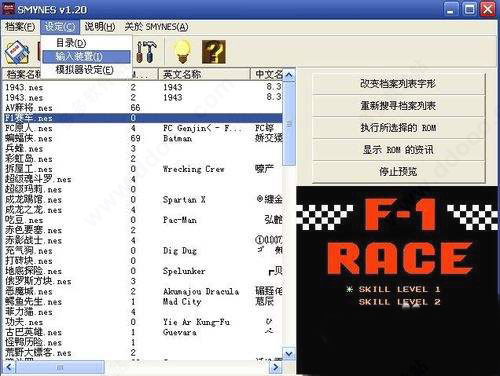Screen dimensions: 500x376
Task: Click the 改变档案列表字形 button
Action: (x=398, y=83)
